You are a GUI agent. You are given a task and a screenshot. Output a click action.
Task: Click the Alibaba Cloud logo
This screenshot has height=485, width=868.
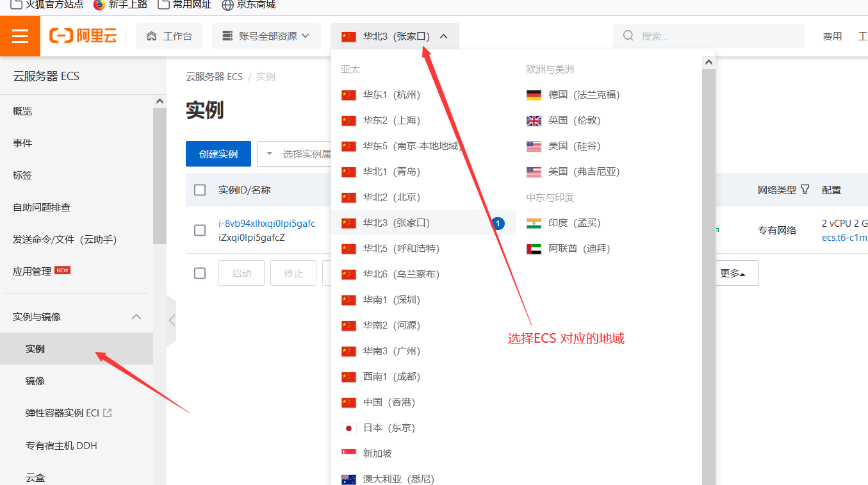coord(83,36)
